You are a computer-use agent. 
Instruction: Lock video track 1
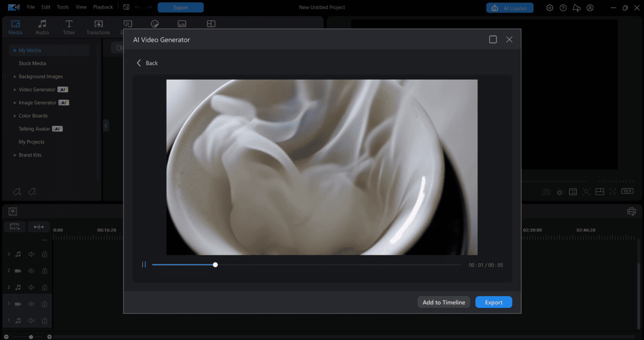pos(44,304)
